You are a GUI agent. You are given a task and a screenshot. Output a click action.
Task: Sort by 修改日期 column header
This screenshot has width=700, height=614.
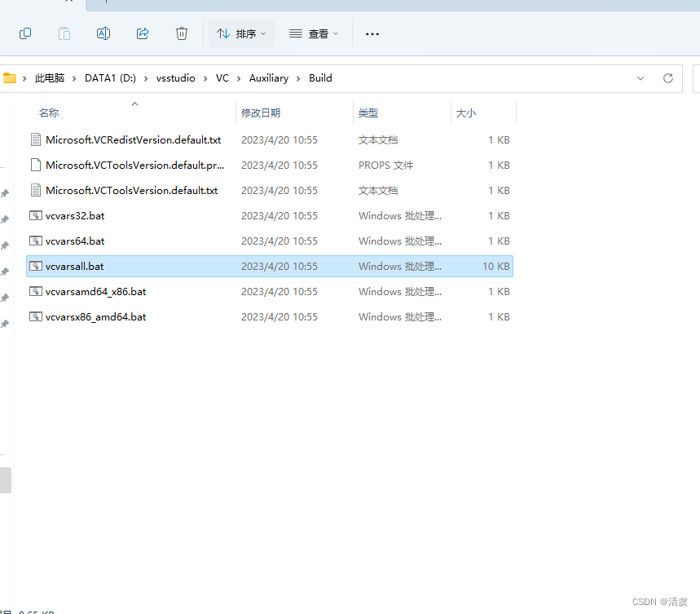click(261, 113)
